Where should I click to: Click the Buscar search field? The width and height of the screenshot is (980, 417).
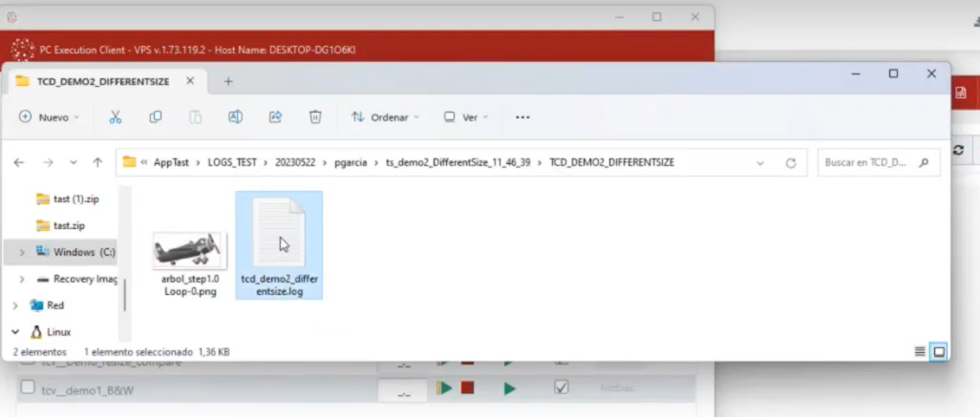pos(869,163)
